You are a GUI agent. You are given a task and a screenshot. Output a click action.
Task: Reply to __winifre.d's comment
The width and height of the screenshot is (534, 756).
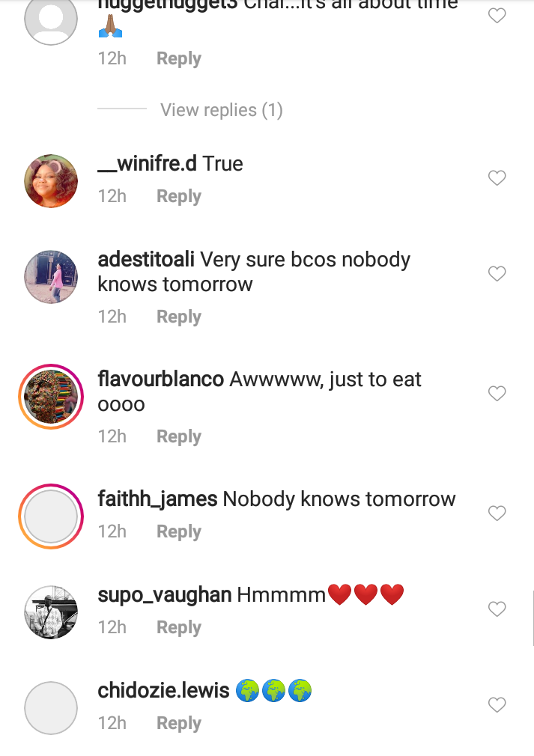178,196
